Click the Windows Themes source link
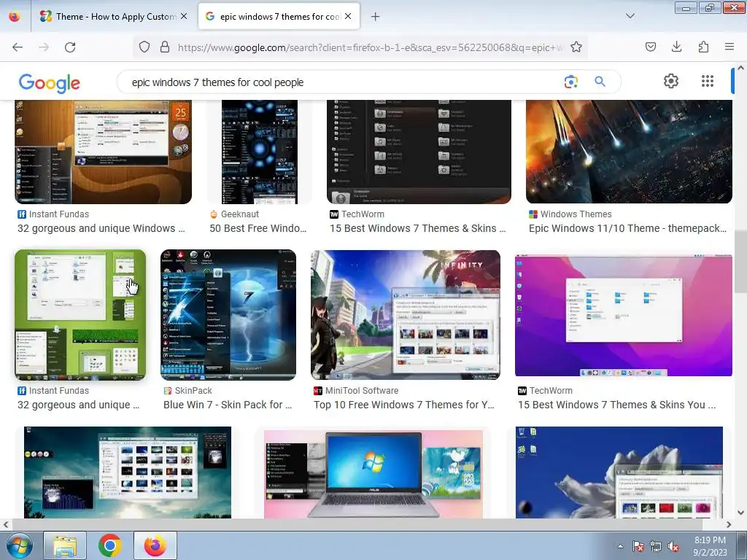This screenshot has height=560, width=747. coord(570,214)
